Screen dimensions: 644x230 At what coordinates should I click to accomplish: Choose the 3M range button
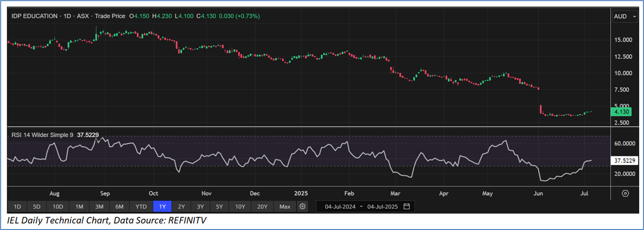(99, 207)
